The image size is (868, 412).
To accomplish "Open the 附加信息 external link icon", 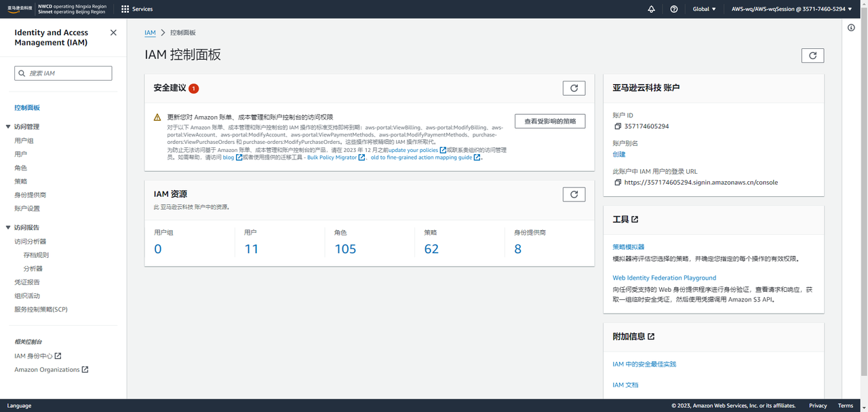I will pyautogui.click(x=651, y=337).
